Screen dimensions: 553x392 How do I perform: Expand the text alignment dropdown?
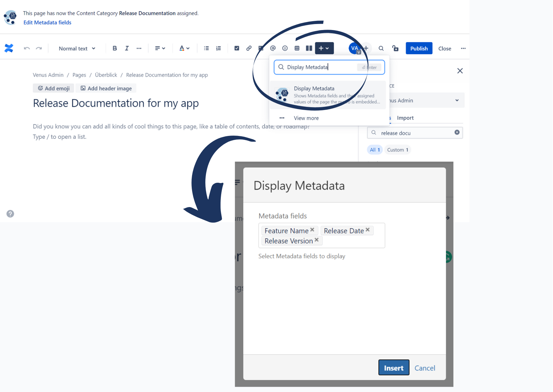pos(160,48)
